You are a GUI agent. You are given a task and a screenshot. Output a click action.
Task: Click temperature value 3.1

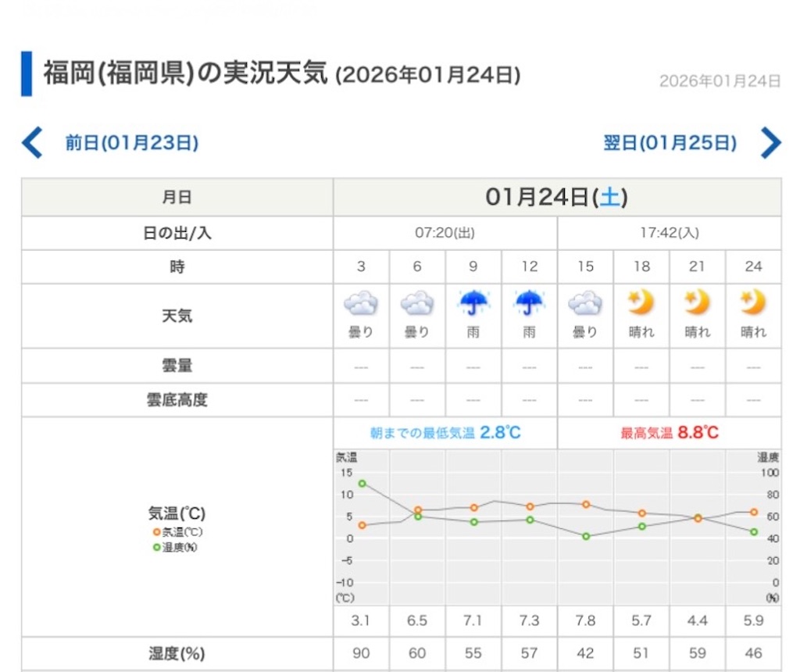(361, 621)
